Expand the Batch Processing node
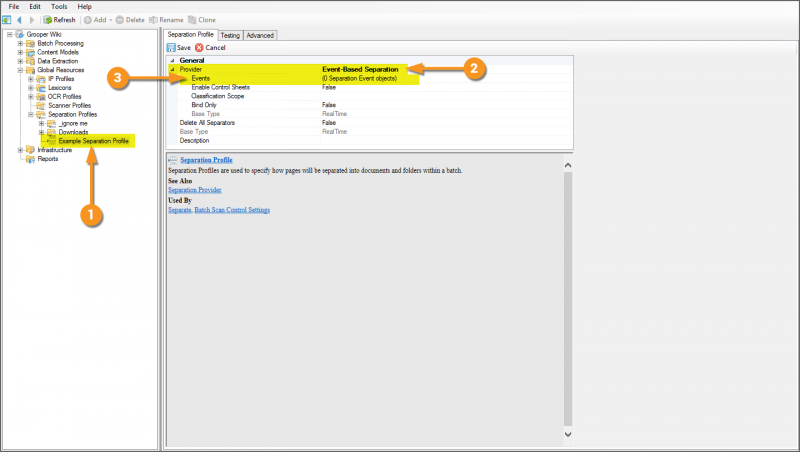This screenshot has width=800, height=452. [20, 43]
